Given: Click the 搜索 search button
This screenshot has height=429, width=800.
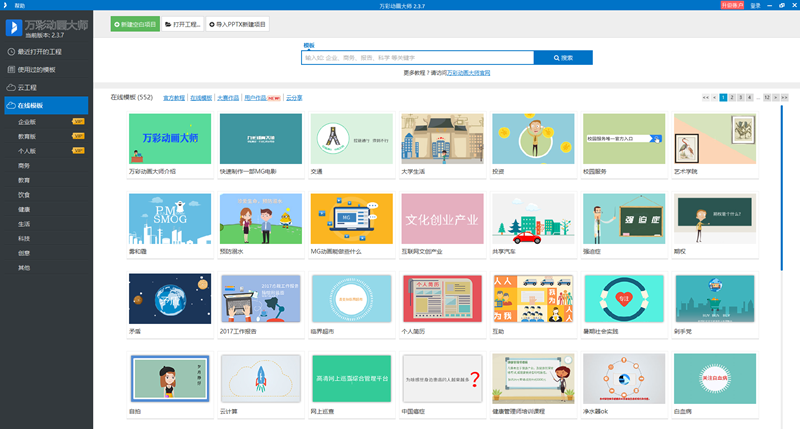Looking at the screenshot, I should click(562, 58).
